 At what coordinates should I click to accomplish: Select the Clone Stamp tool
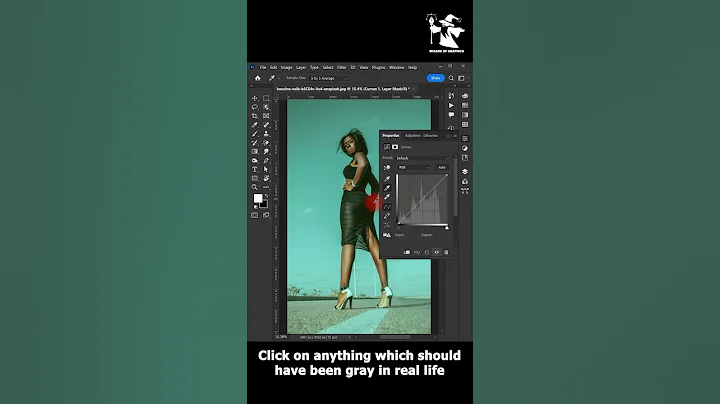point(266,134)
